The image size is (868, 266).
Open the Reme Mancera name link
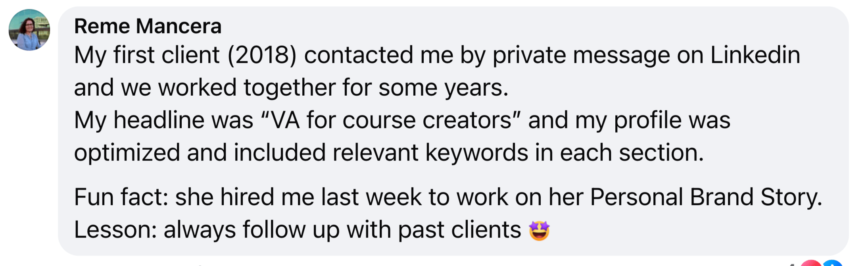pyautogui.click(x=148, y=26)
